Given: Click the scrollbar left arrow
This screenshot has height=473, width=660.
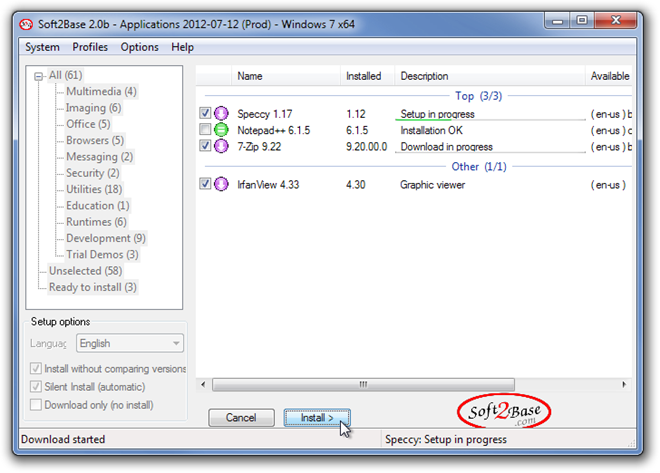Looking at the screenshot, I should (x=203, y=385).
